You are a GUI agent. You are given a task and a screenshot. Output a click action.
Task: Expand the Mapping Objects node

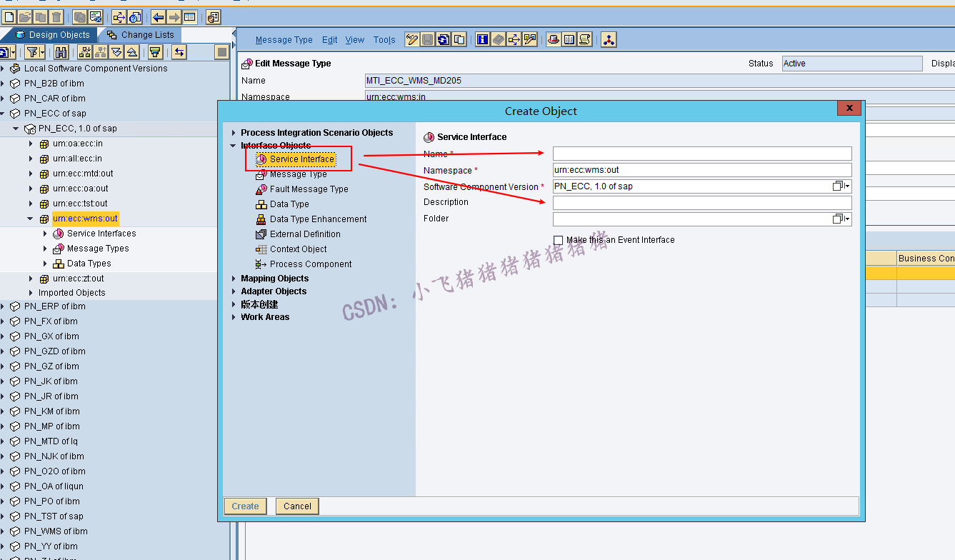tap(234, 279)
